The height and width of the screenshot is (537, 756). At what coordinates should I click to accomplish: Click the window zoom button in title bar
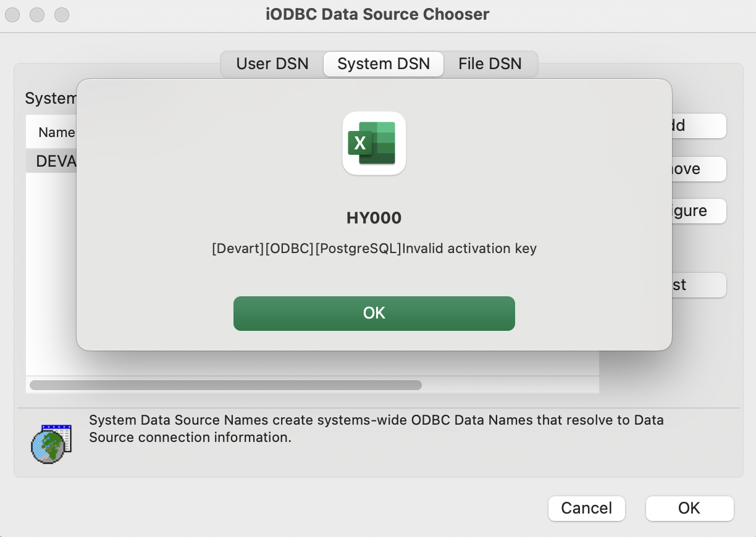(62, 14)
